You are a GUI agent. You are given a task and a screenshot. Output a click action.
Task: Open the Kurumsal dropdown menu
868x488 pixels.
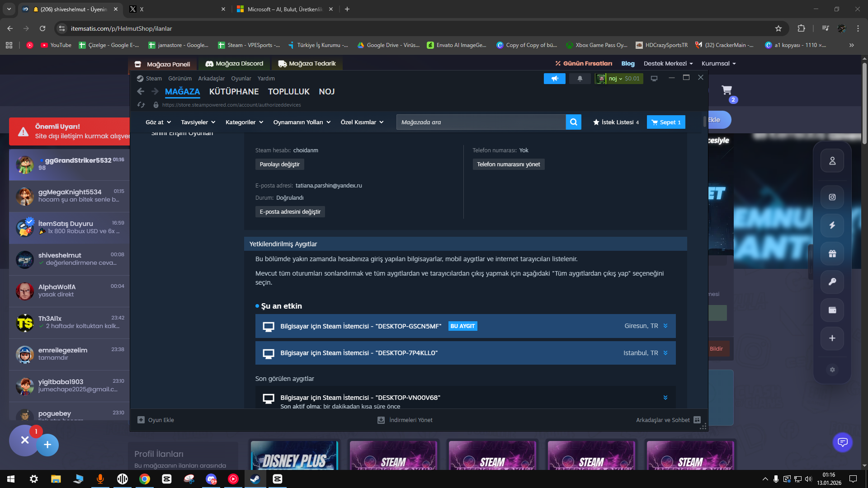(718, 64)
